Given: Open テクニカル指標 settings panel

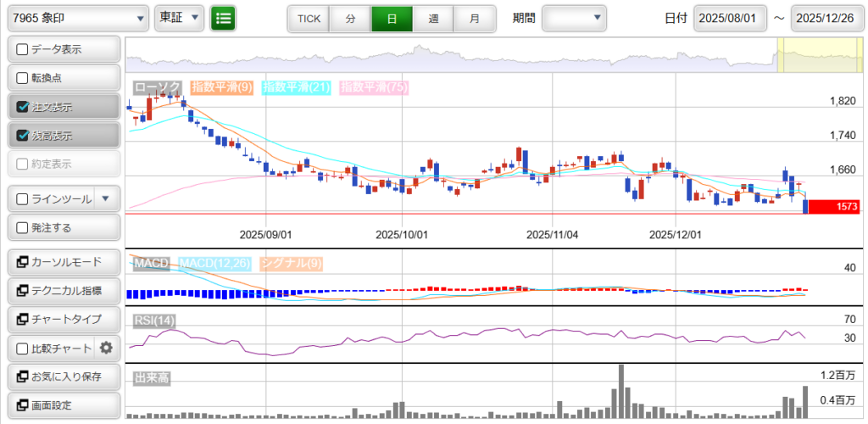Looking at the screenshot, I should [62, 291].
